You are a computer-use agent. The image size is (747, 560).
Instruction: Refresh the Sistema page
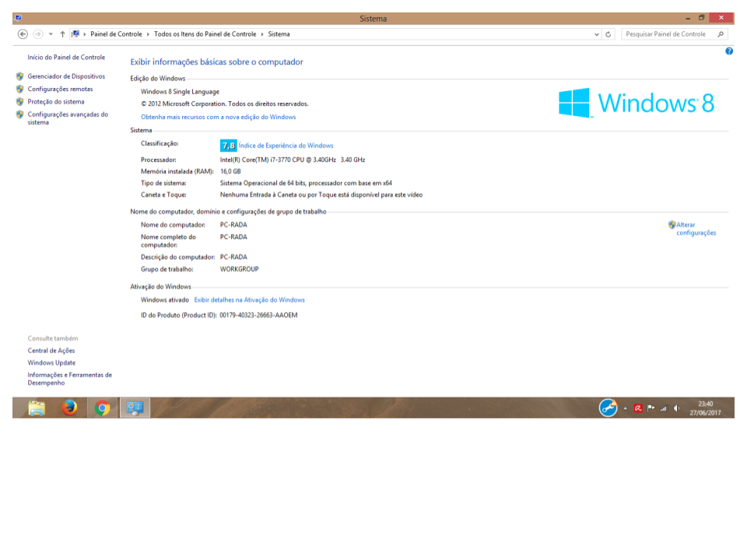click(608, 34)
